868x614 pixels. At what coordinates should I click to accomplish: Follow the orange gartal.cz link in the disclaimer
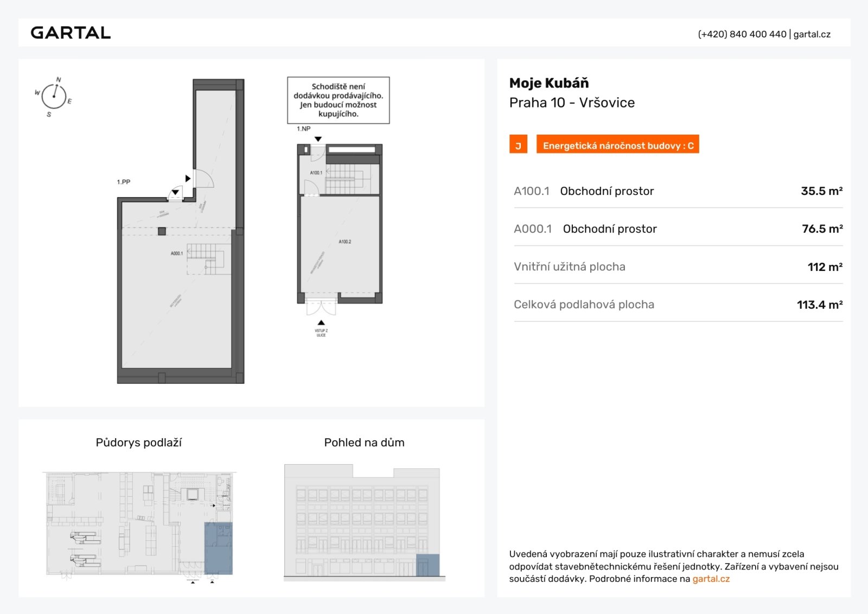[711, 579]
